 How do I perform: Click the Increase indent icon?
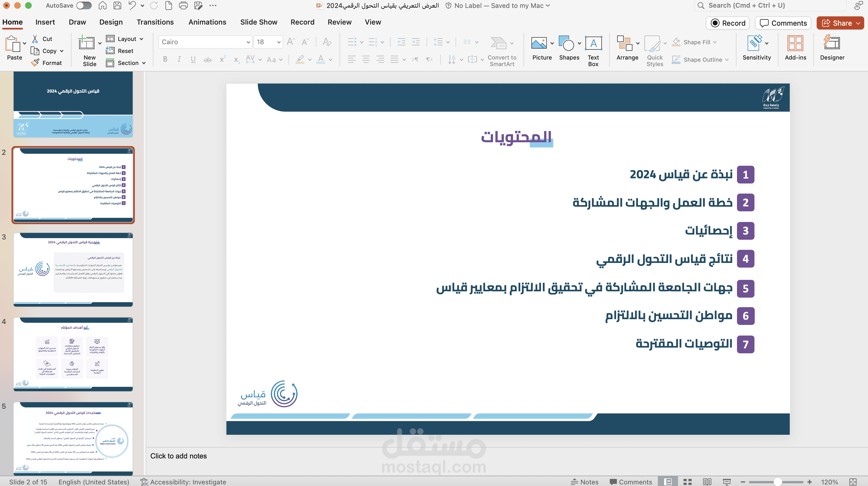coord(415,42)
